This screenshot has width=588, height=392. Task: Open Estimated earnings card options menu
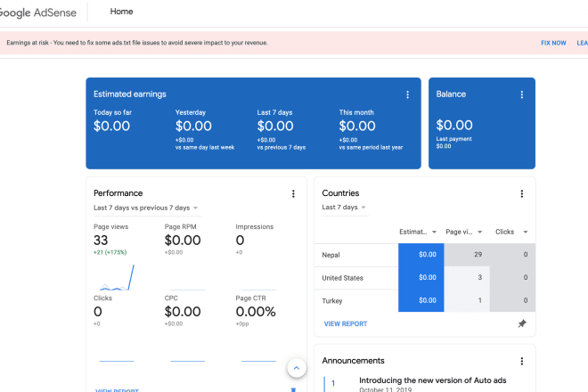(408, 94)
